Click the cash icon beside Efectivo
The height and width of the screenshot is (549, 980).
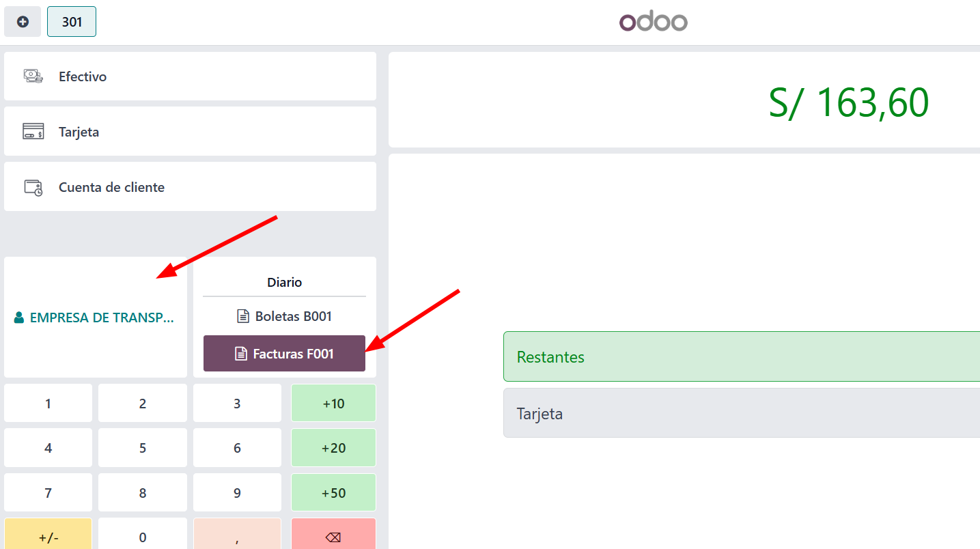click(x=33, y=76)
